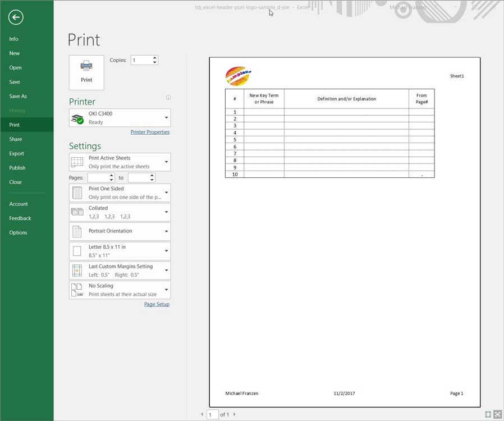This screenshot has height=421, width=504.
Task: Select Save As in the sidebar
Action: click(18, 97)
